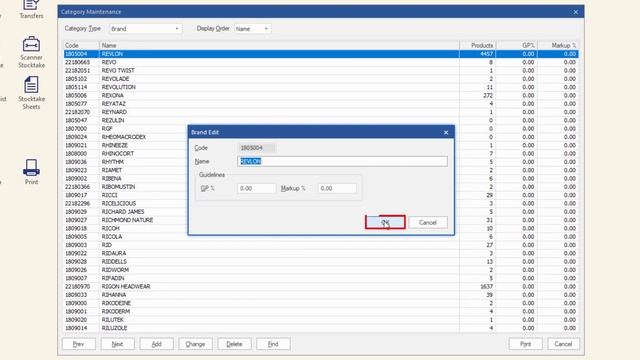Select the RICELICIOUS row
The width and height of the screenshot is (640, 360).
point(321,203)
